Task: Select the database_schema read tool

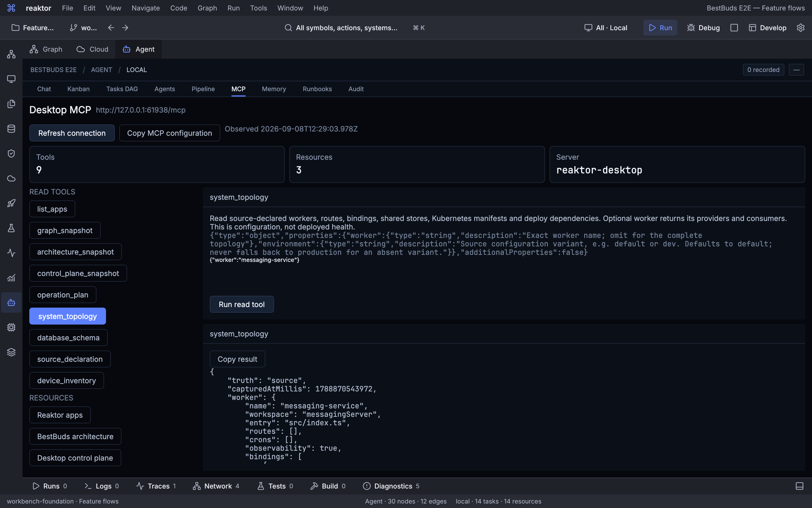Action: tap(69, 338)
